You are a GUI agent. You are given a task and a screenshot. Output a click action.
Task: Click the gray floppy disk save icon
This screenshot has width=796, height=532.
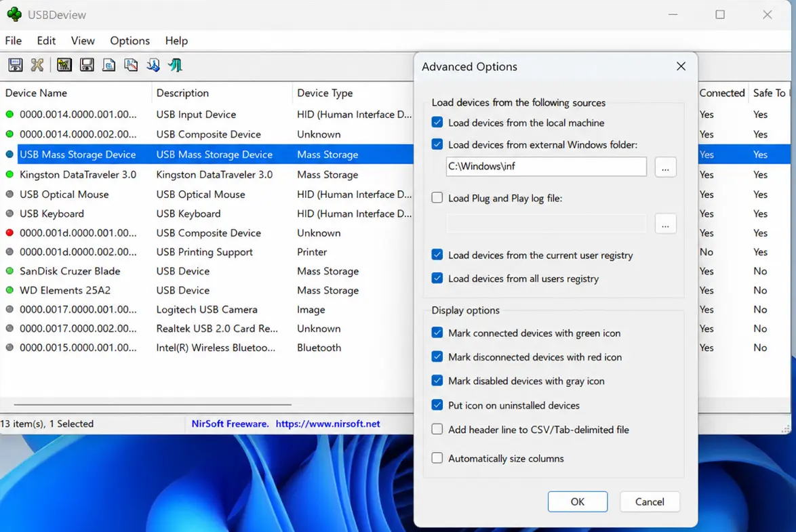(x=87, y=65)
